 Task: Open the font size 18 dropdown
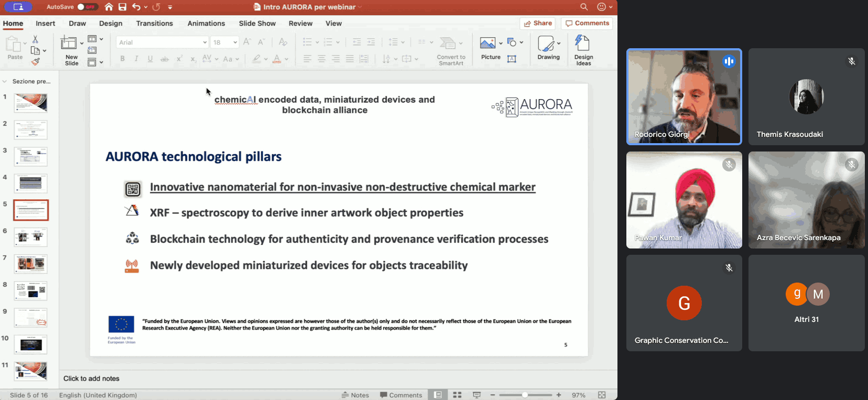[235, 42]
